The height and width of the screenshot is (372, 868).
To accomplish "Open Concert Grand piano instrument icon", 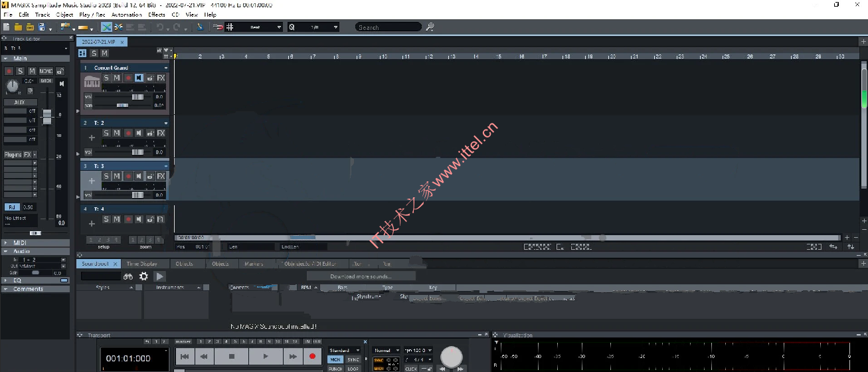I will [x=91, y=82].
